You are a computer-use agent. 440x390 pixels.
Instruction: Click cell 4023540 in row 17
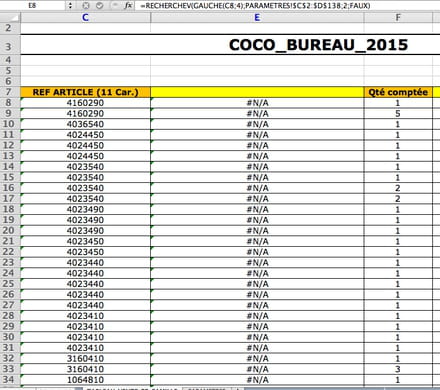(85, 199)
